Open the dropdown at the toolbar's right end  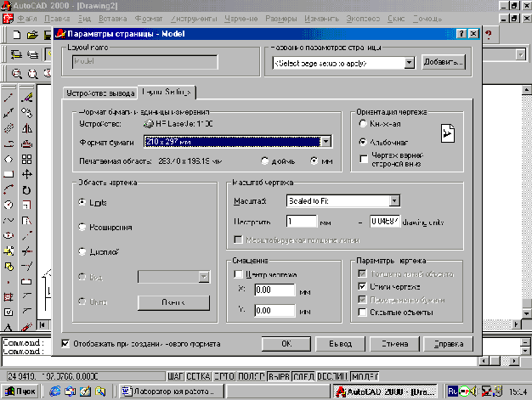[x=520, y=54]
